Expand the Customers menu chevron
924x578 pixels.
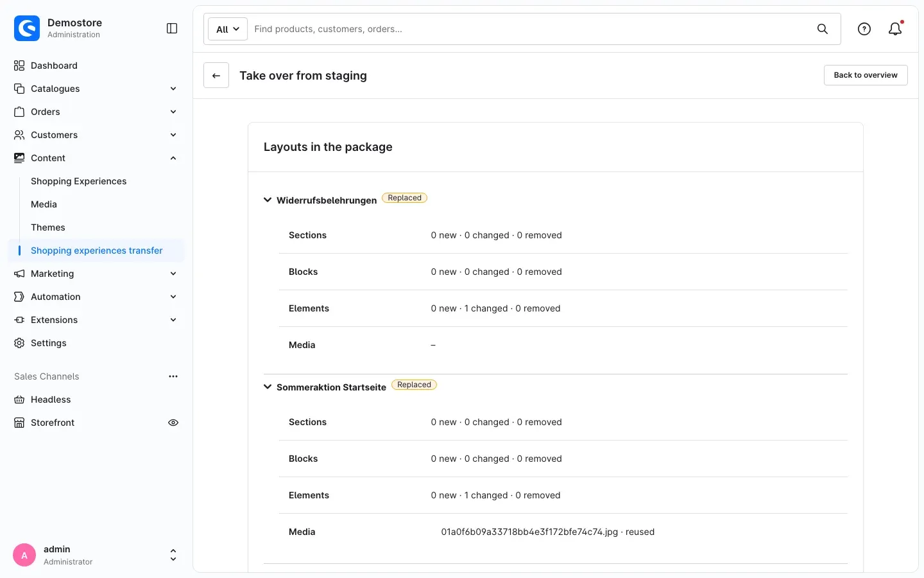point(173,135)
